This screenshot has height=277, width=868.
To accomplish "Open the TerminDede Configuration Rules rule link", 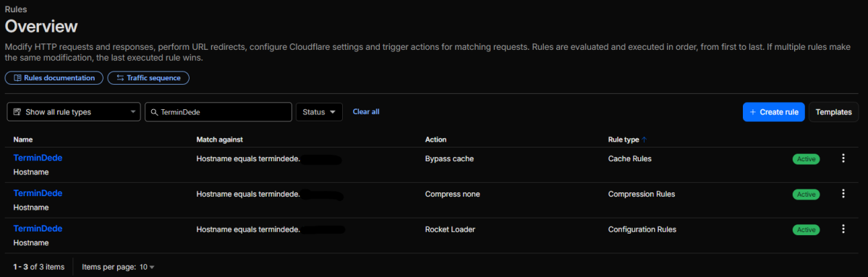I will (x=38, y=229).
